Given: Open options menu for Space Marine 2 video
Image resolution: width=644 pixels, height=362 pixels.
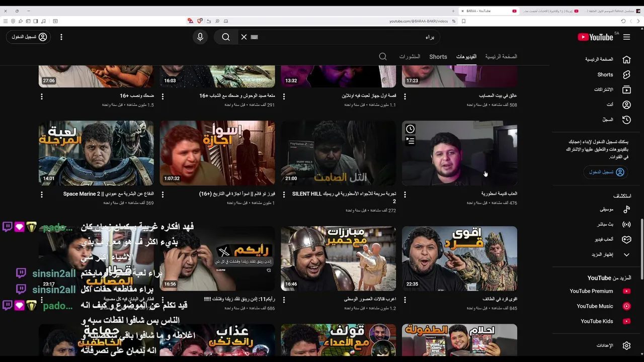Looking at the screenshot, I should [x=42, y=194].
